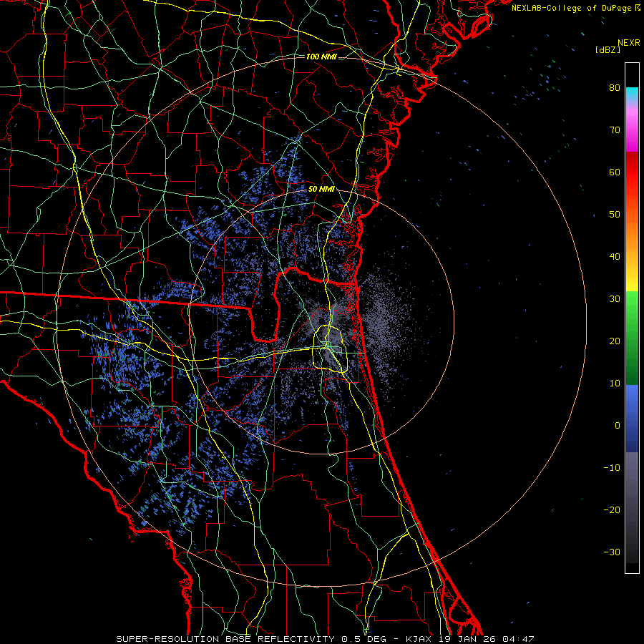Screen dimensions: 644x644
Task: Select the 50 value on the dBZ scale
Action: [615, 215]
